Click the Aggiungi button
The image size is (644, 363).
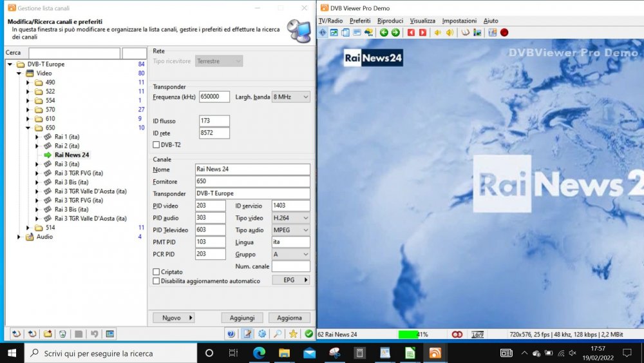(x=242, y=318)
